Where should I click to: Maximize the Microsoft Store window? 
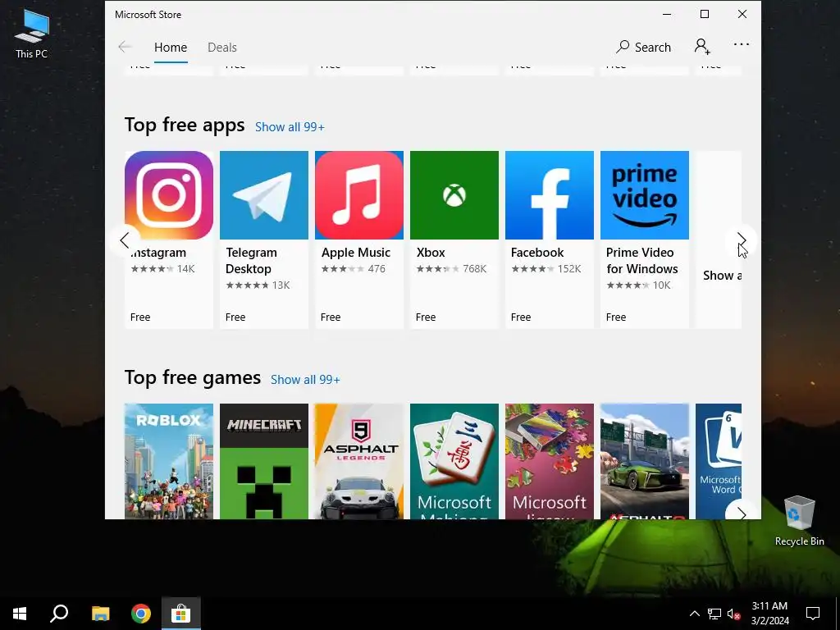pyautogui.click(x=705, y=15)
